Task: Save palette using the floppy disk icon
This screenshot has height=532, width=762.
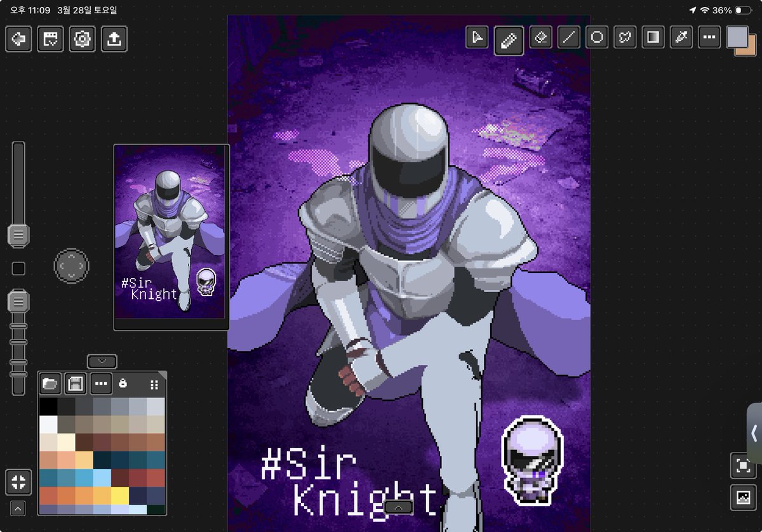Action: [76, 383]
